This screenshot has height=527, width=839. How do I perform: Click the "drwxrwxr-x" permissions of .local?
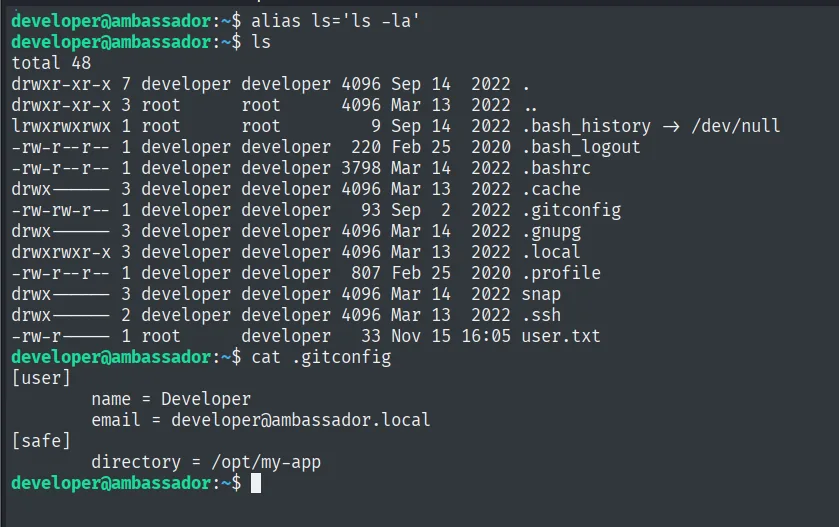coord(61,252)
